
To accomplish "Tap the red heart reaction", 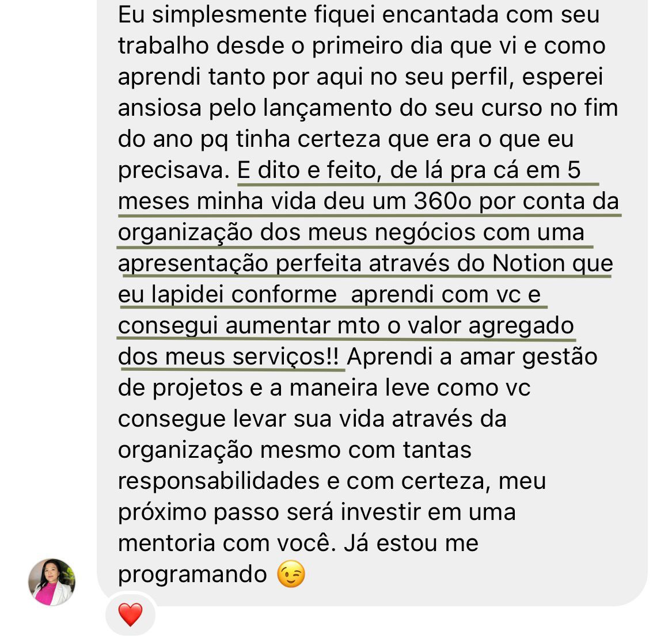I will [x=130, y=614].
